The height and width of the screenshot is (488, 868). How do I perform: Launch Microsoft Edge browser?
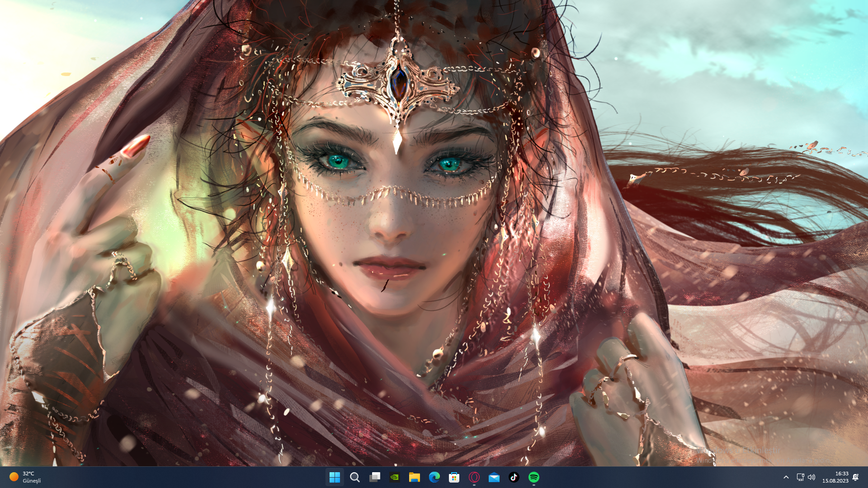click(434, 477)
